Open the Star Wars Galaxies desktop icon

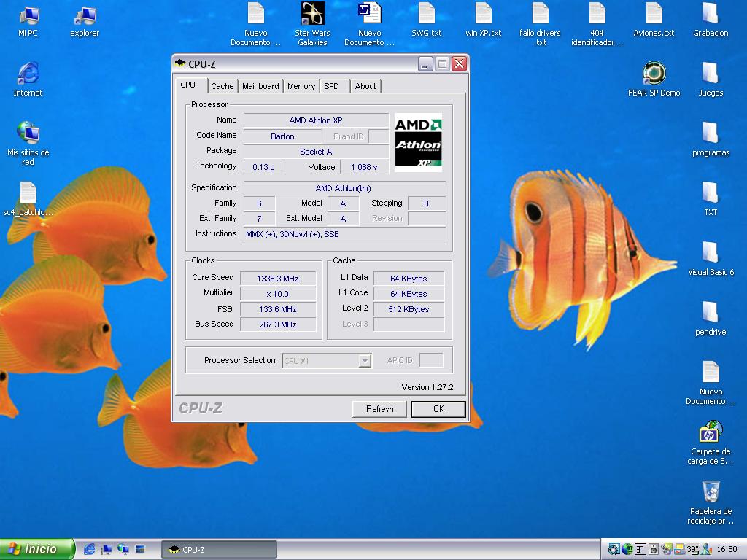(x=312, y=15)
